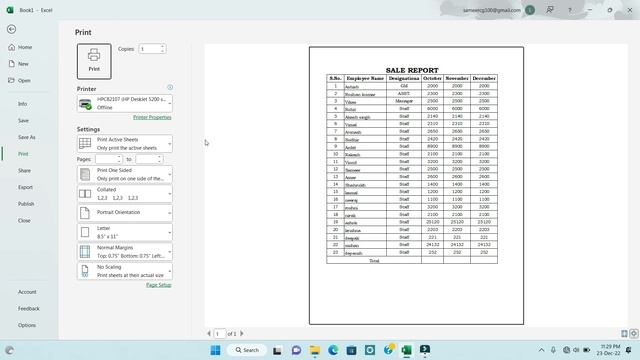640x360 pixels.
Task: Click the current page number field
Action: 220,333
